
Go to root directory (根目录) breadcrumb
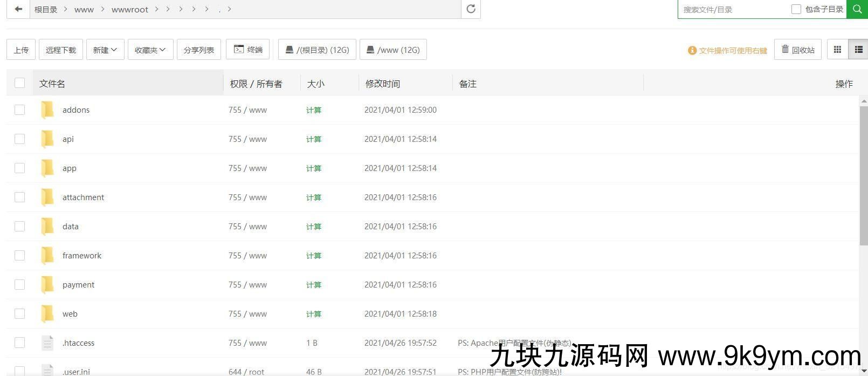[x=46, y=10]
